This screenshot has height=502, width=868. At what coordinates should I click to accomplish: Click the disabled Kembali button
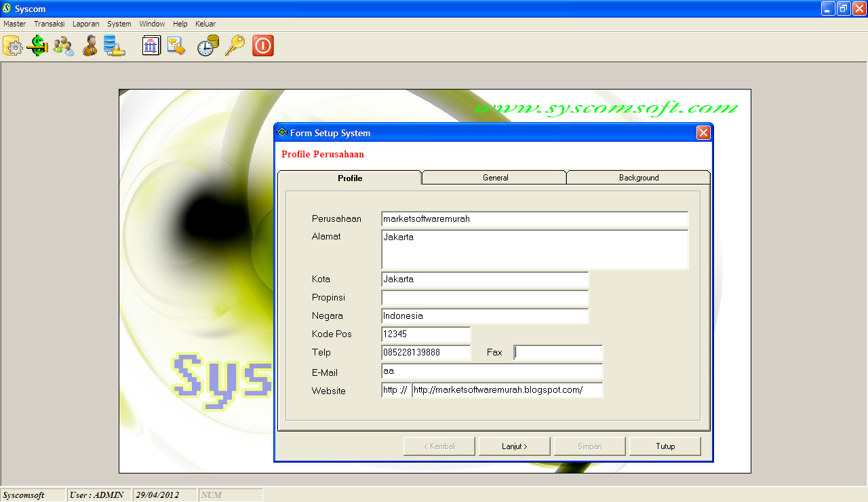pos(439,446)
